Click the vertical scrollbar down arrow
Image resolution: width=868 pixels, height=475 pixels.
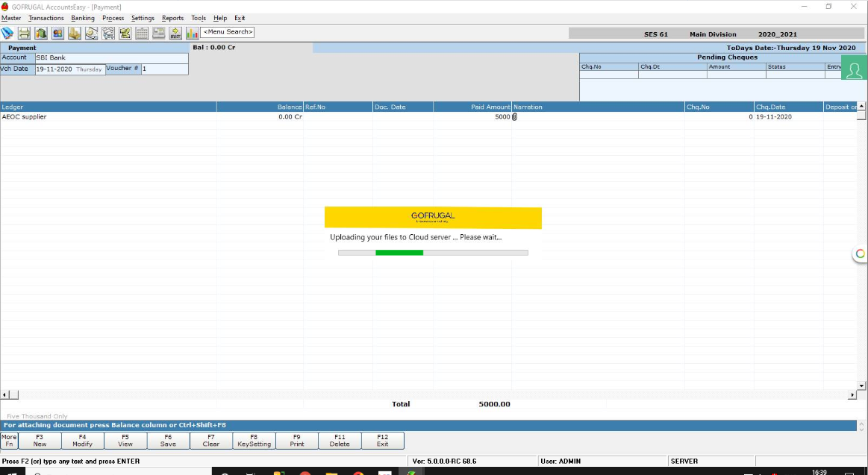[x=861, y=386]
